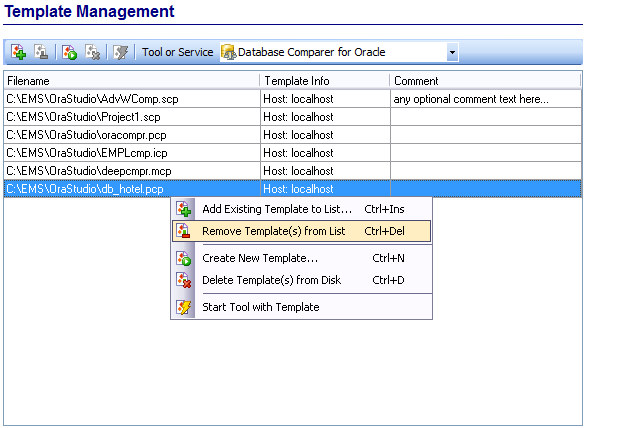Select Remove Template(s) from List in context menu
This screenshot has width=633, height=428.
coord(273,231)
